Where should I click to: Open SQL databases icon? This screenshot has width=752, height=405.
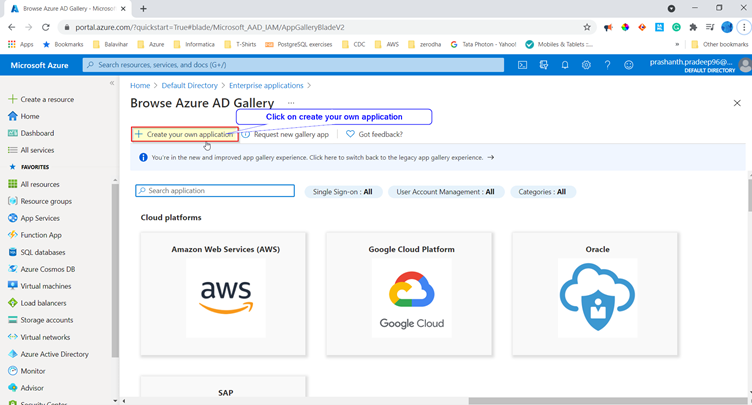click(13, 252)
